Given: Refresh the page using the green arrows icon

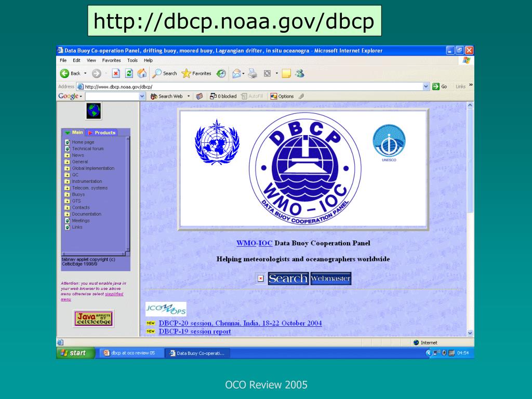Looking at the screenshot, I should [129, 73].
